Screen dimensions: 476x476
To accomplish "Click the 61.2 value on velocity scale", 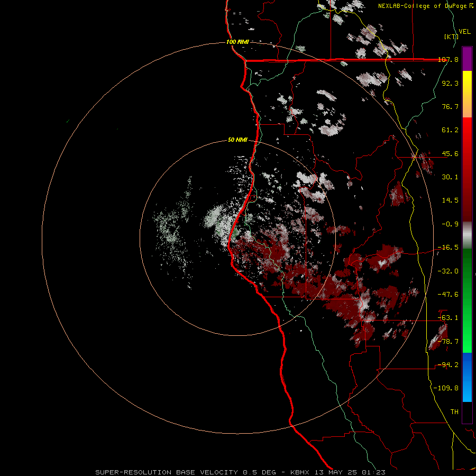I will pos(450,130).
